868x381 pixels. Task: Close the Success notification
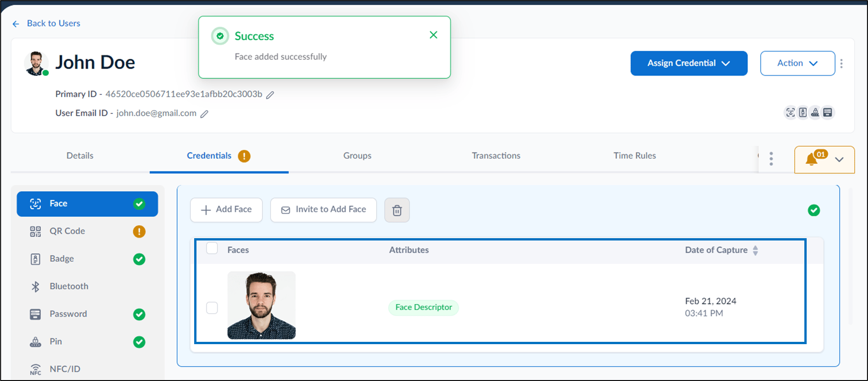coord(434,35)
